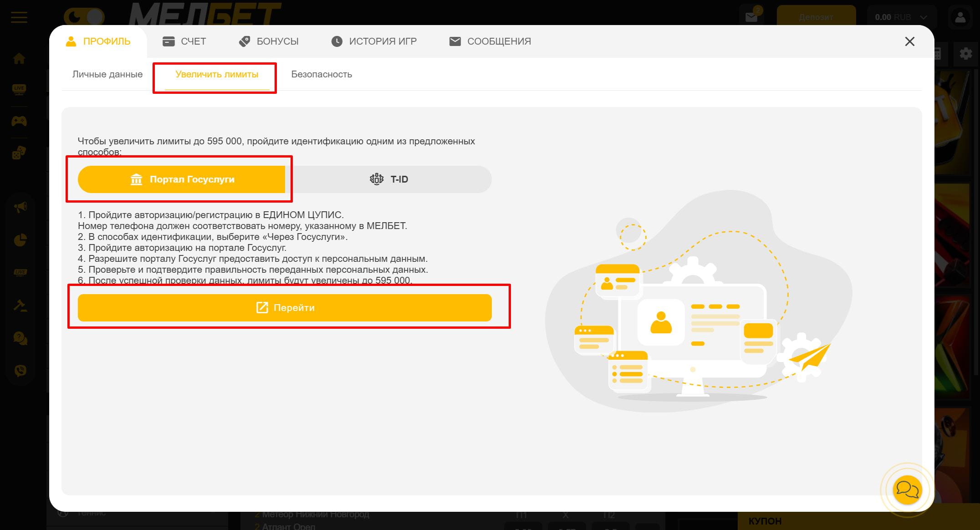Click the gear settings icon behind dialog
The image size is (980, 530).
(x=965, y=54)
